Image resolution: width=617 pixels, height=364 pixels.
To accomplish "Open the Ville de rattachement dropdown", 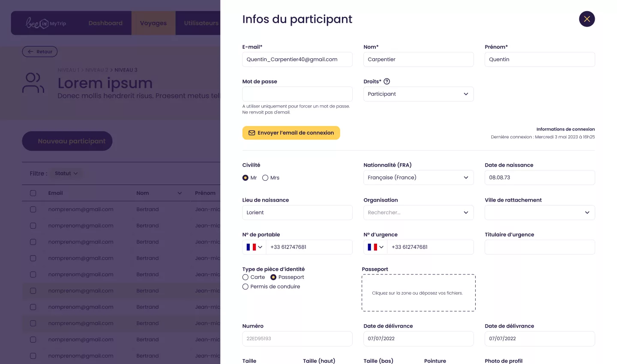I will (539, 212).
